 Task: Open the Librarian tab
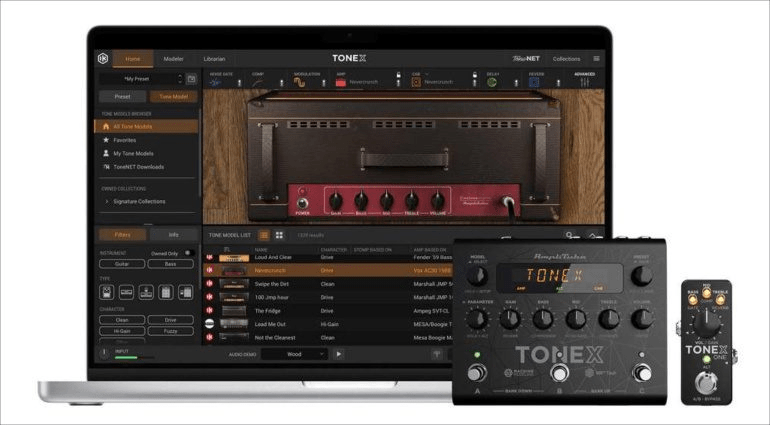214,59
